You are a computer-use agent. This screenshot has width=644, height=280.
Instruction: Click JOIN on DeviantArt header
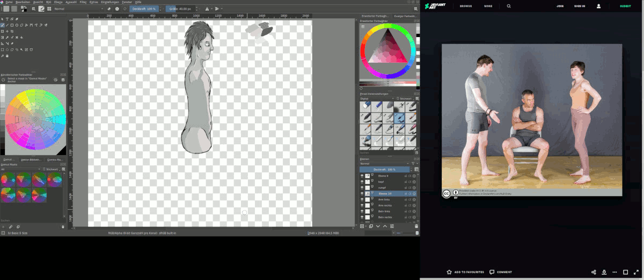(x=560, y=6)
